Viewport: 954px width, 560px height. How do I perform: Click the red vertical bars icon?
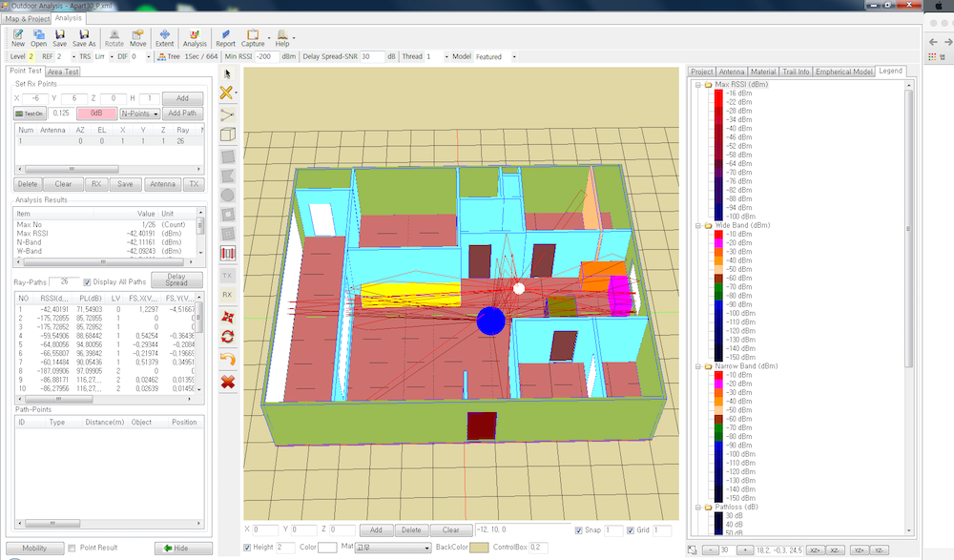click(x=228, y=253)
